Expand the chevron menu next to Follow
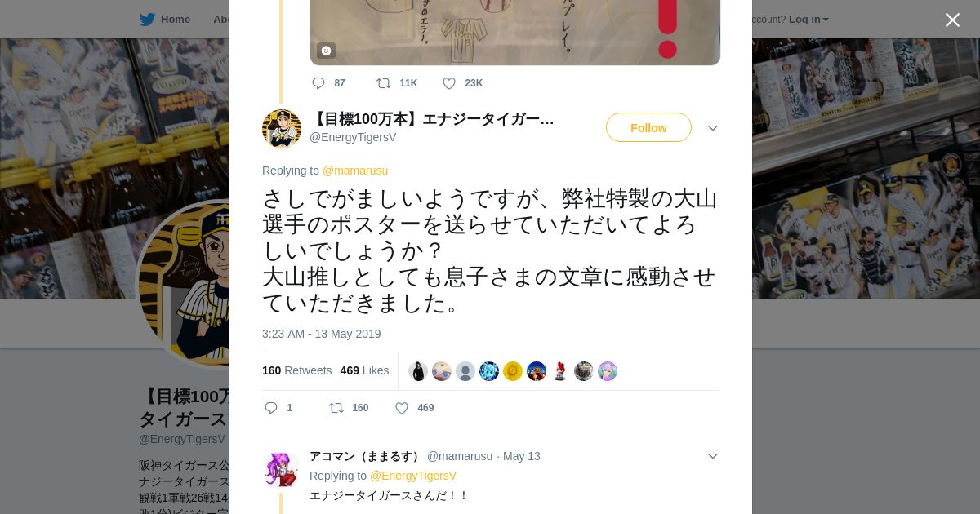 [x=713, y=128]
